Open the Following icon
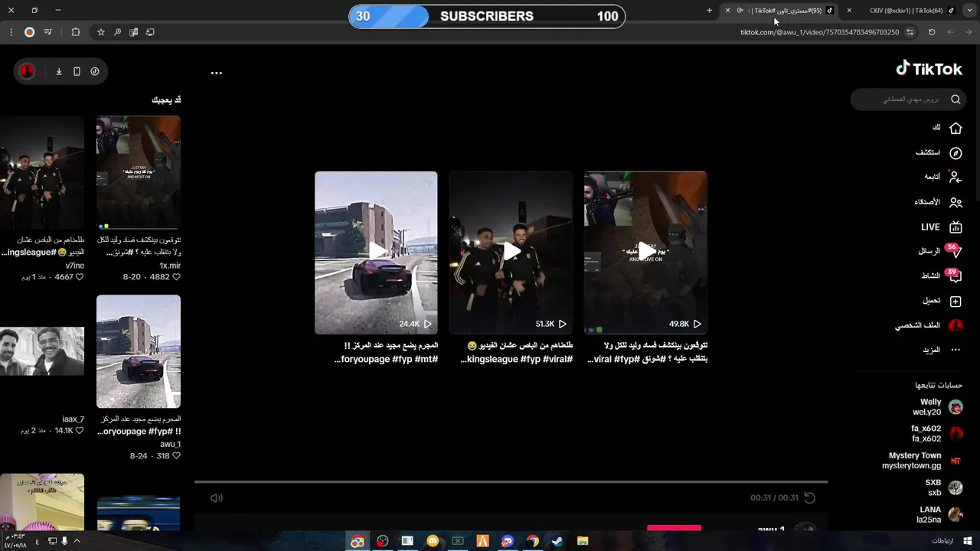The width and height of the screenshot is (980, 551). [x=955, y=177]
